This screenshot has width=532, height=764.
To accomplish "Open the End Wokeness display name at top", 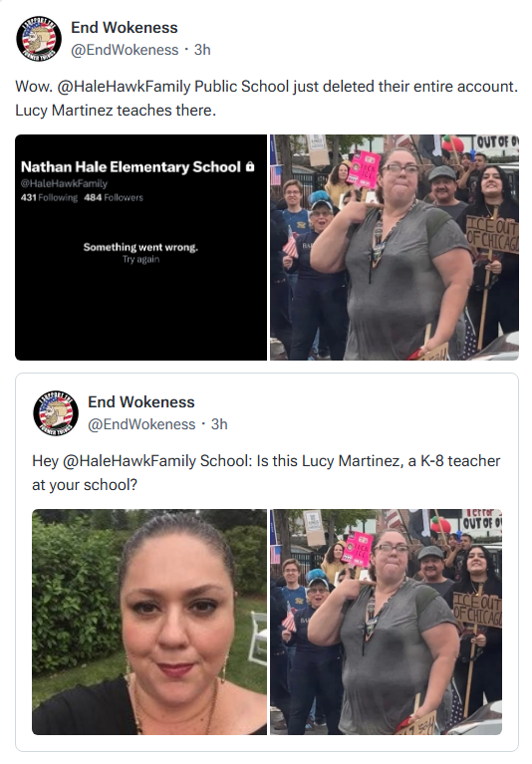I will [125, 28].
